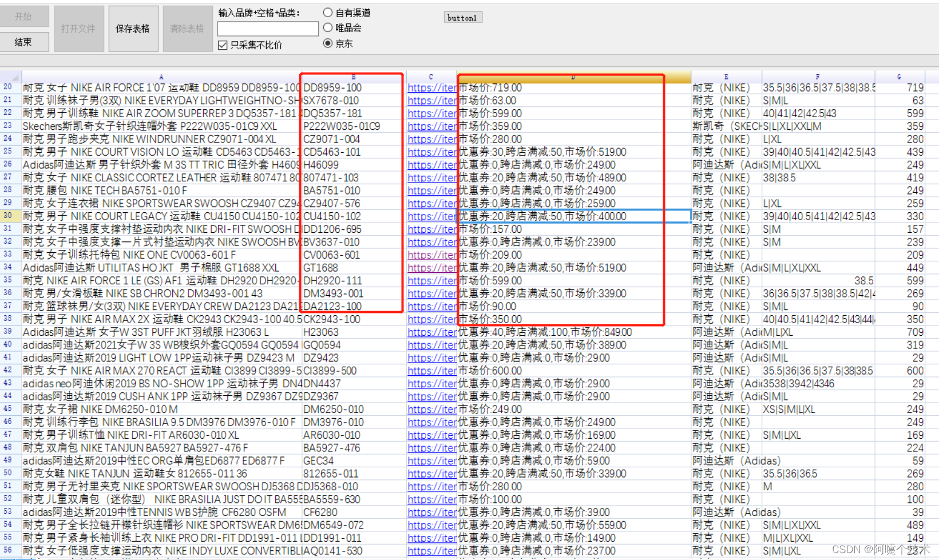Select column F header

click(x=818, y=77)
